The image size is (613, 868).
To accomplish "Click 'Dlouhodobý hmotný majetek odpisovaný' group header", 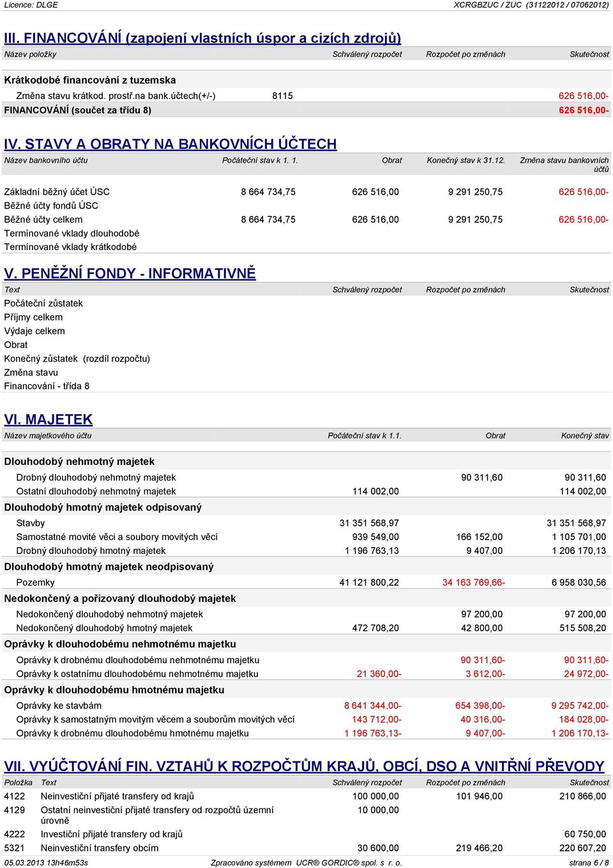I will click(103, 507).
